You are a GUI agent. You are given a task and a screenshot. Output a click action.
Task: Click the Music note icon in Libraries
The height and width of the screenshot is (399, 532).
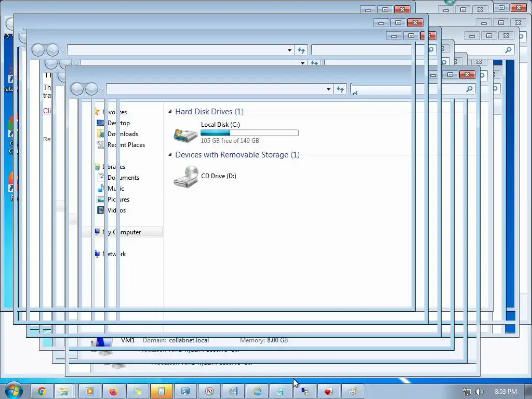pyautogui.click(x=101, y=188)
